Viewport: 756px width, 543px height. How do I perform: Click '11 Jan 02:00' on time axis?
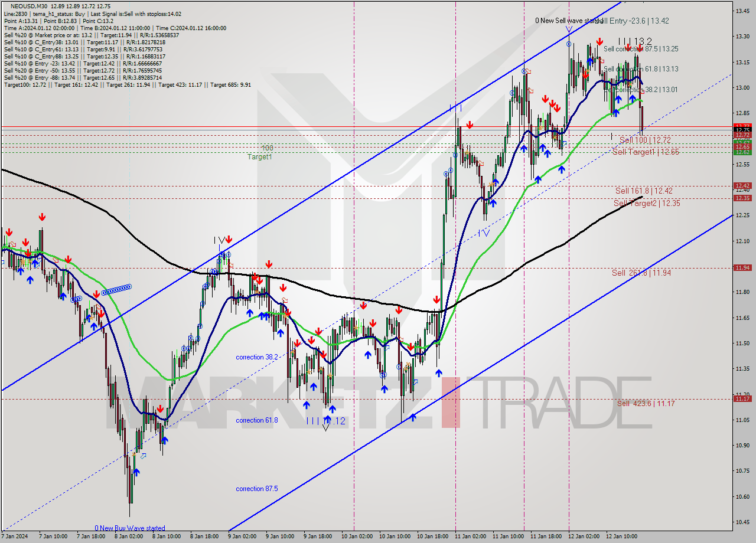[x=471, y=537]
